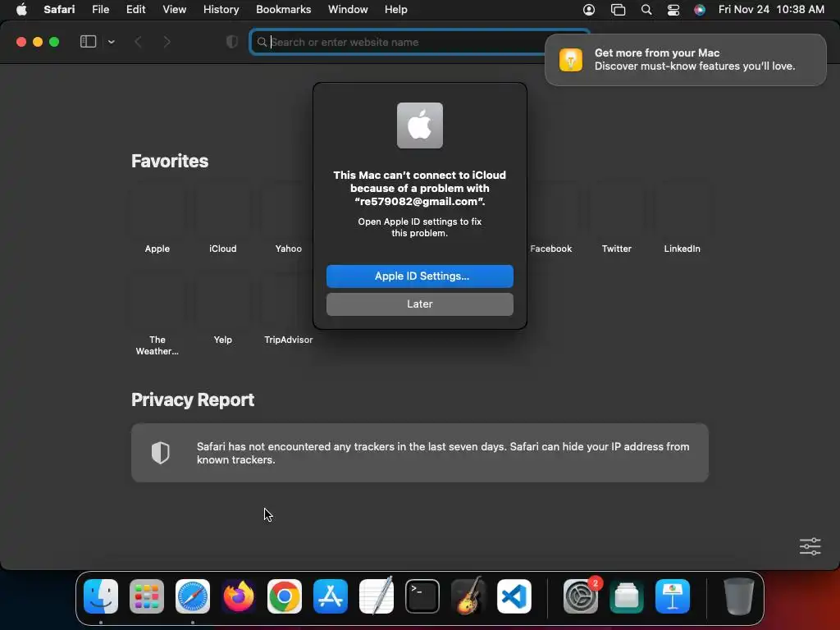Open the View menu

(174, 10)
